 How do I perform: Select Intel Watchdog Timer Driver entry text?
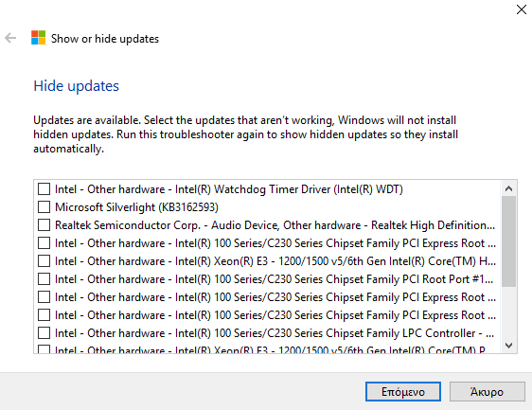pos(229,189)
